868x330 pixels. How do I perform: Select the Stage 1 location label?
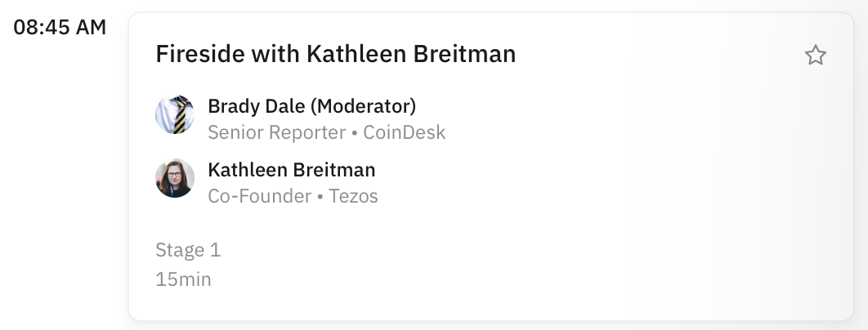tap(188, 250)
